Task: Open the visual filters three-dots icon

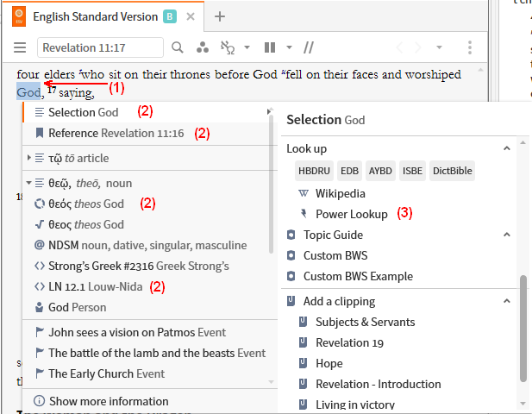Action: (203, 47)
